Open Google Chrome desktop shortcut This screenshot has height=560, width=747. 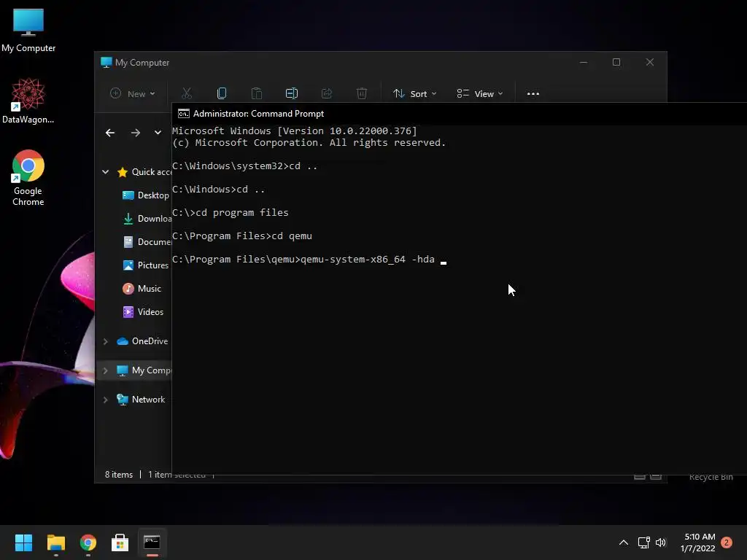[28, 177]
